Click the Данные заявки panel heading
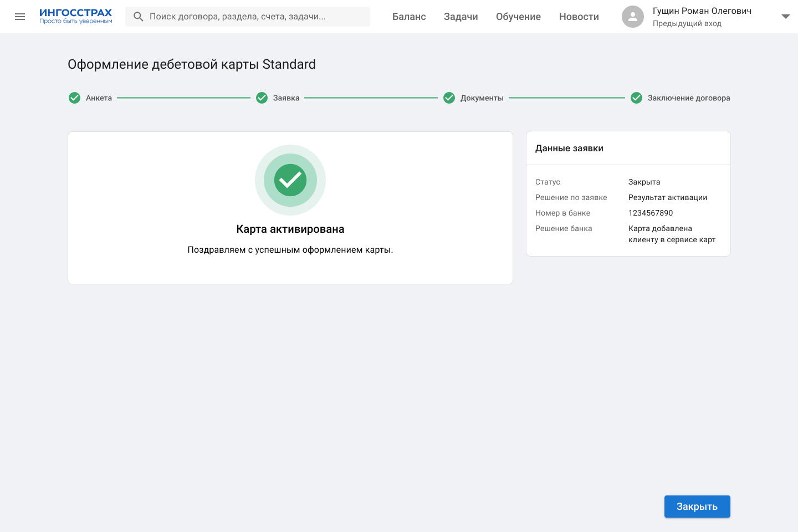The image size is (798, 532). click(x=569, y=149)
